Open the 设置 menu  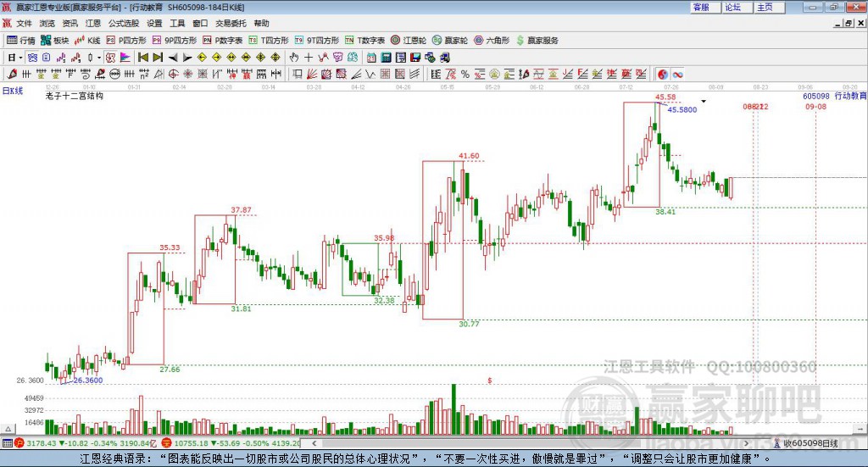154,23
